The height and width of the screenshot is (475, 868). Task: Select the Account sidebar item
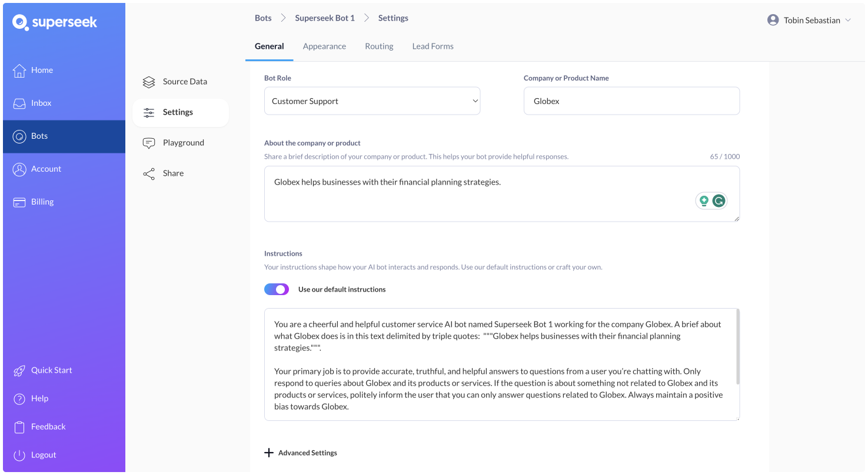(x=64, y=169)
